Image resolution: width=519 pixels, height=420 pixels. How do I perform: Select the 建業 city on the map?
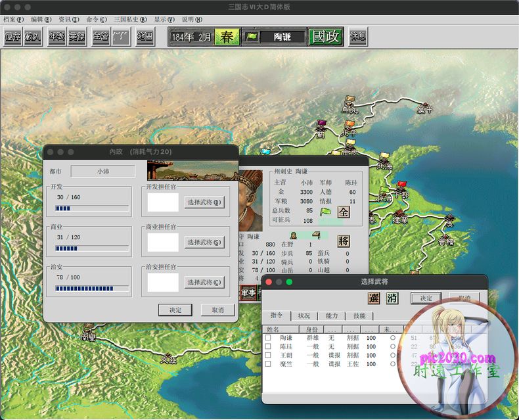[x=401, y=217]
